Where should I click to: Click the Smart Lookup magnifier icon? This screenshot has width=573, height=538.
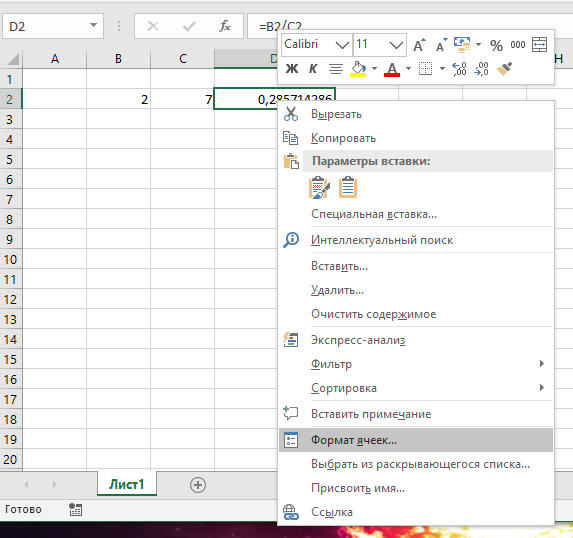291,240
